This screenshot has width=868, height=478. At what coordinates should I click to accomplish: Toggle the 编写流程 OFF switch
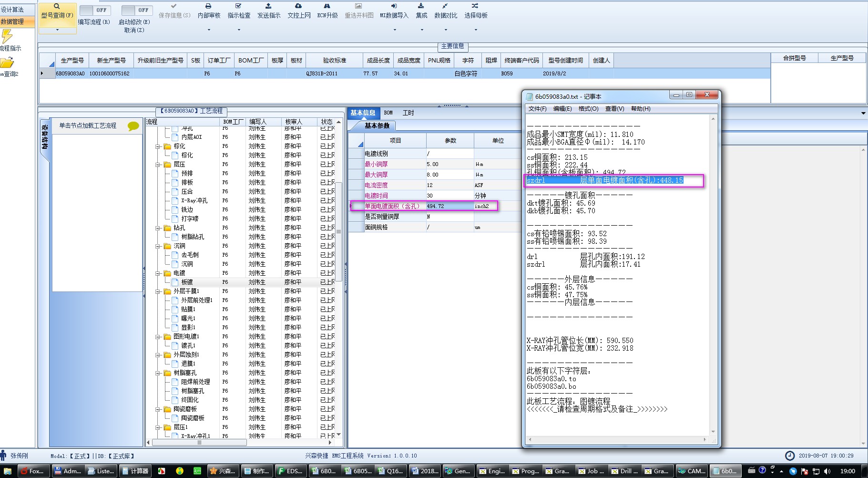[95, 10]
